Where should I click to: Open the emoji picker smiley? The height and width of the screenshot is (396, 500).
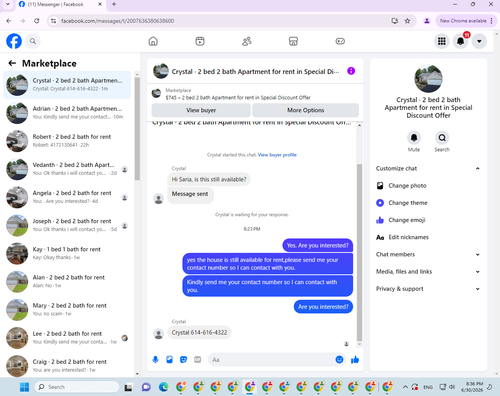click(339, 360)
